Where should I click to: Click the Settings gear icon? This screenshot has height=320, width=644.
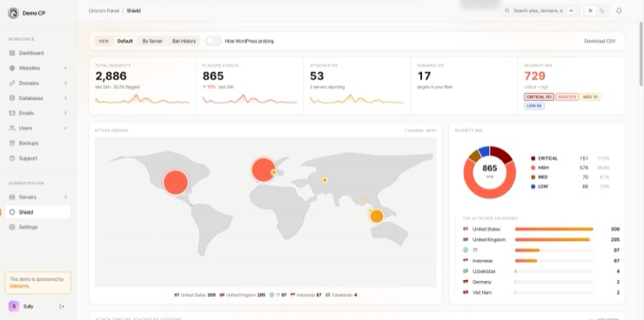click(12, 227)
